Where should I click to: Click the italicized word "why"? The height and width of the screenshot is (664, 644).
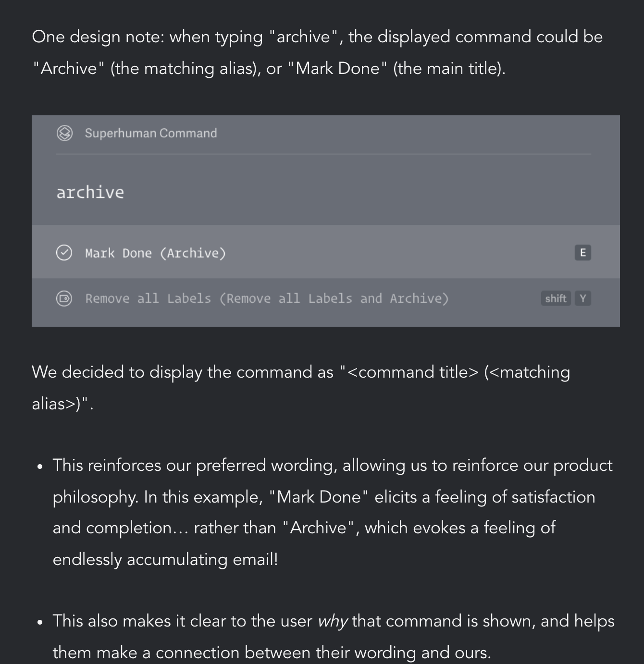333,621
